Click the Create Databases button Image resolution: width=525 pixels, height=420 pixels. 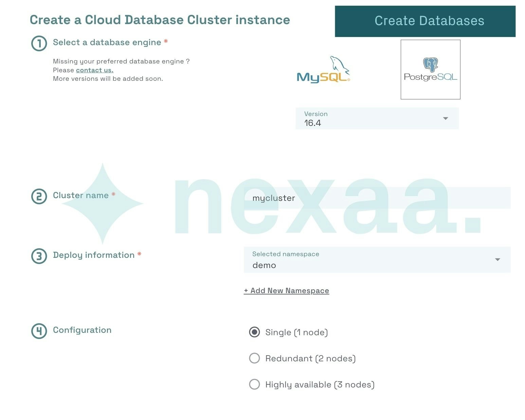pyautogui.click(x=425, y=21)
